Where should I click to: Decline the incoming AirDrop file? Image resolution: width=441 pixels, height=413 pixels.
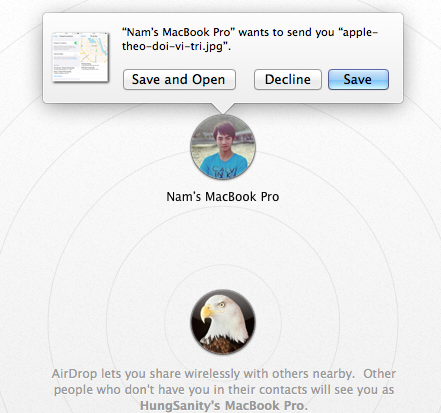tap(288, 80)
